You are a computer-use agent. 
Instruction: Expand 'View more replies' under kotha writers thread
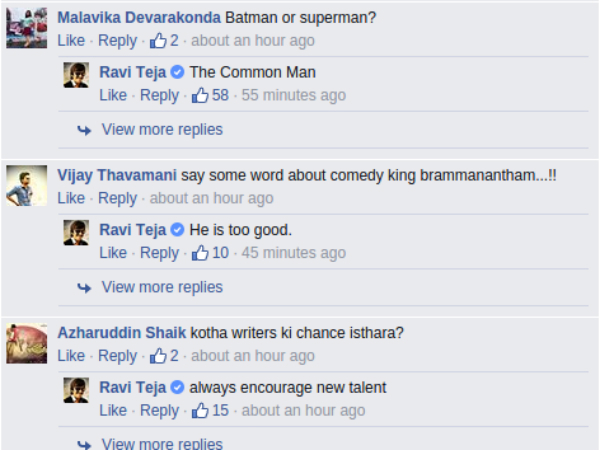coord(162,443)
